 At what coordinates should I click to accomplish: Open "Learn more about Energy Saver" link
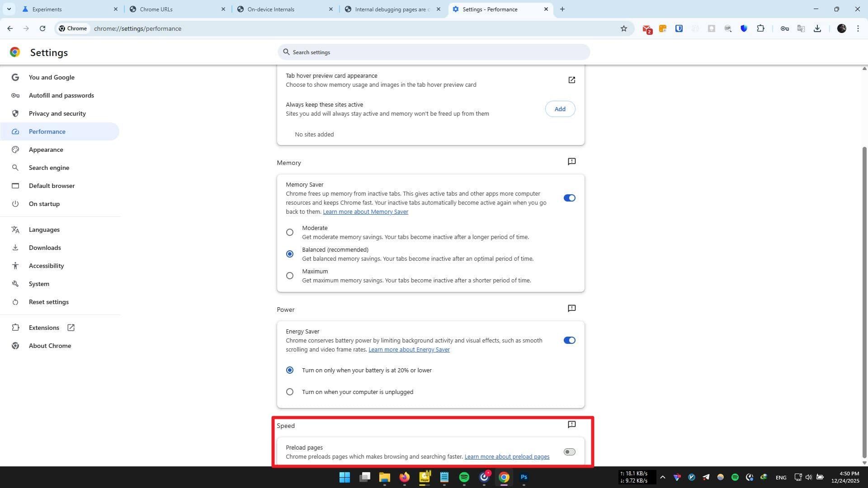click(409, 349)
